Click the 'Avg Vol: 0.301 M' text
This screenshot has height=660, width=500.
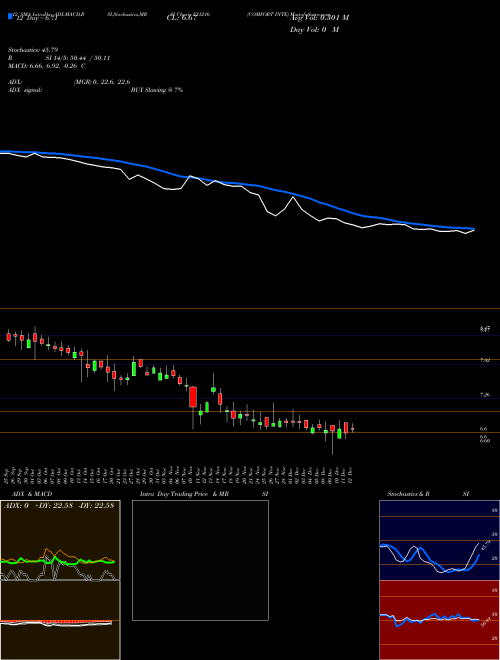319,18
